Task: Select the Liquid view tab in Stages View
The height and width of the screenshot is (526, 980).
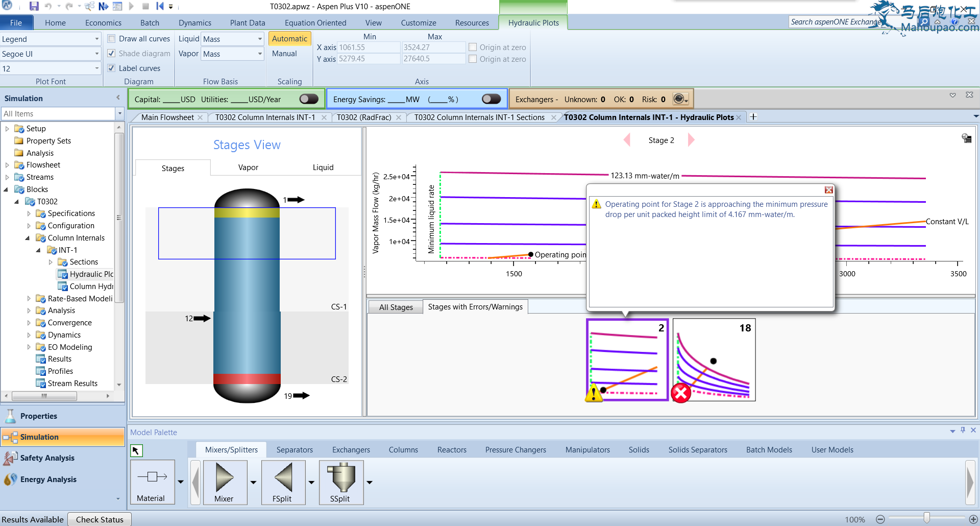Action: click(x=323, y=168)
